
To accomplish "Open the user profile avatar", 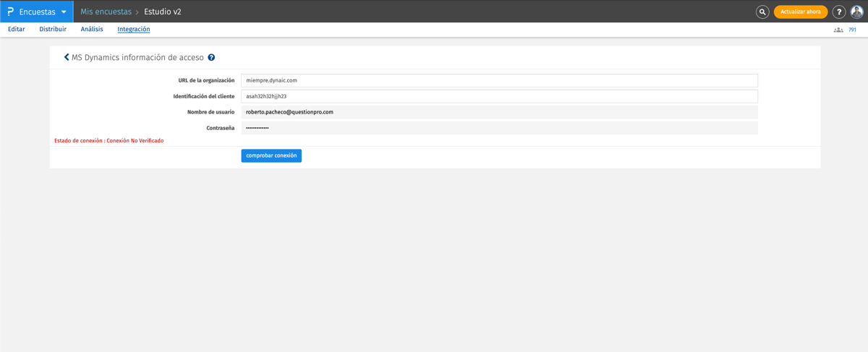I will 857,12.
